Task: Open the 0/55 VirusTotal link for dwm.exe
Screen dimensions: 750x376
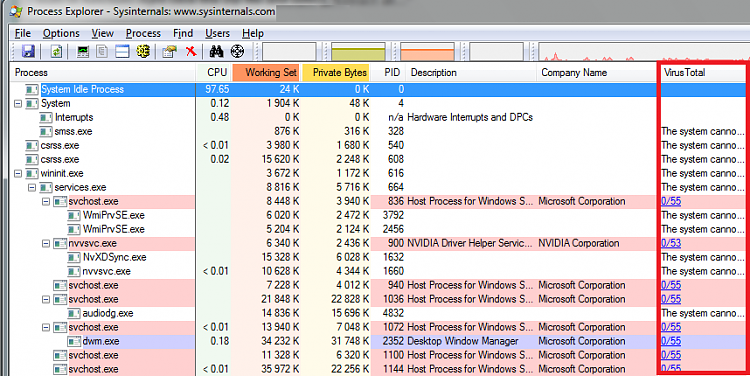Action: coord(671,342)
